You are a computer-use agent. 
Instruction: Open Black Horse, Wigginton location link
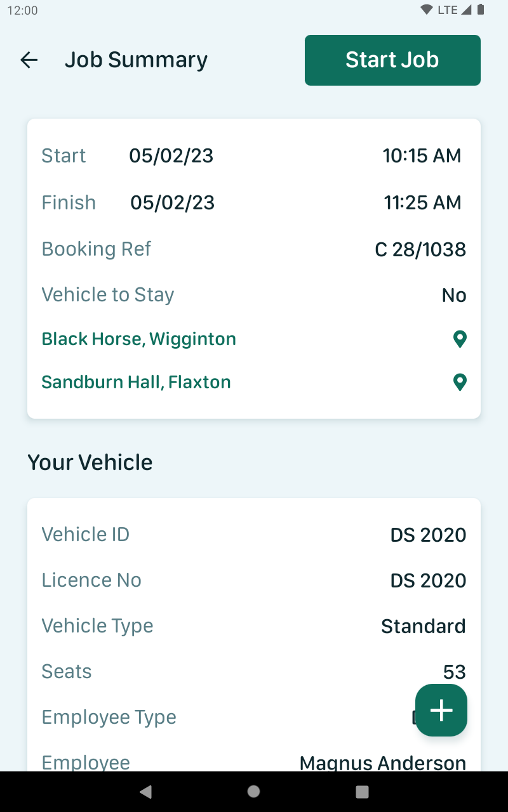(139, 339)
